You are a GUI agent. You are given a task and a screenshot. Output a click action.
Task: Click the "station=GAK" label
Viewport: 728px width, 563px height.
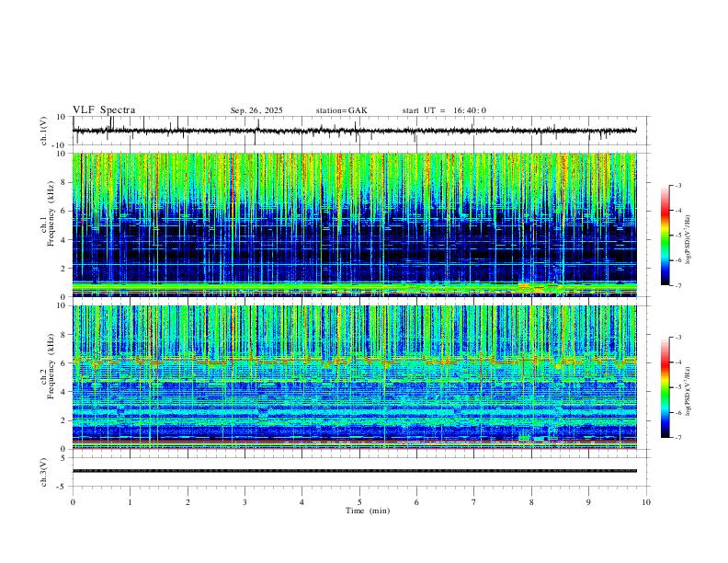[341, 110]
